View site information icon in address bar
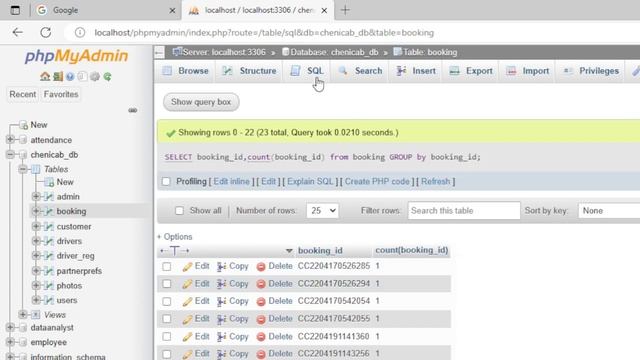 80,32
